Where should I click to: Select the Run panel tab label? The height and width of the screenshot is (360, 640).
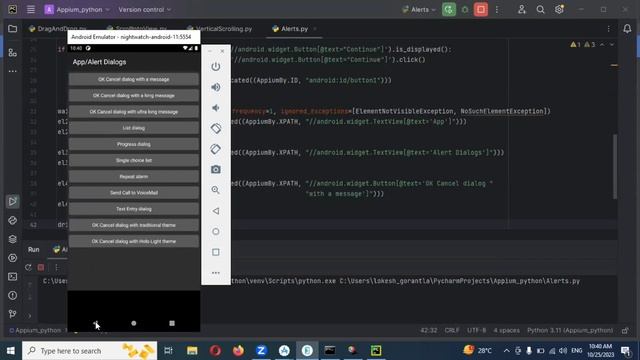(x=33, y=249)
